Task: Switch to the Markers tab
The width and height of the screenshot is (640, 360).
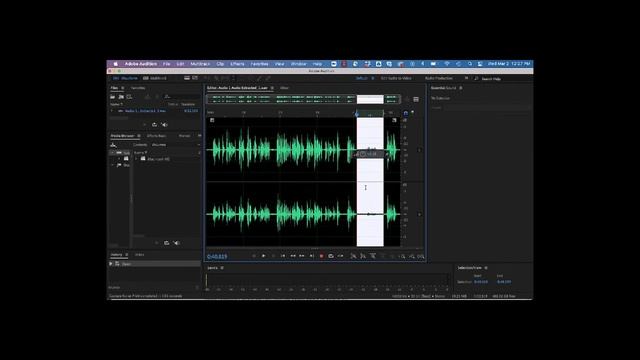Action: tap(184, 136)
